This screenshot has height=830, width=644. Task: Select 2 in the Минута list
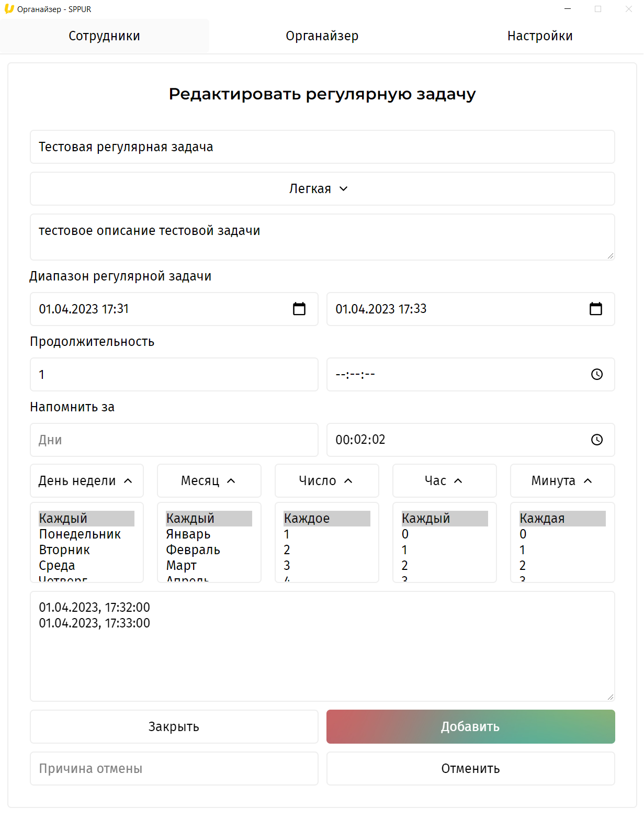[562, 566]
